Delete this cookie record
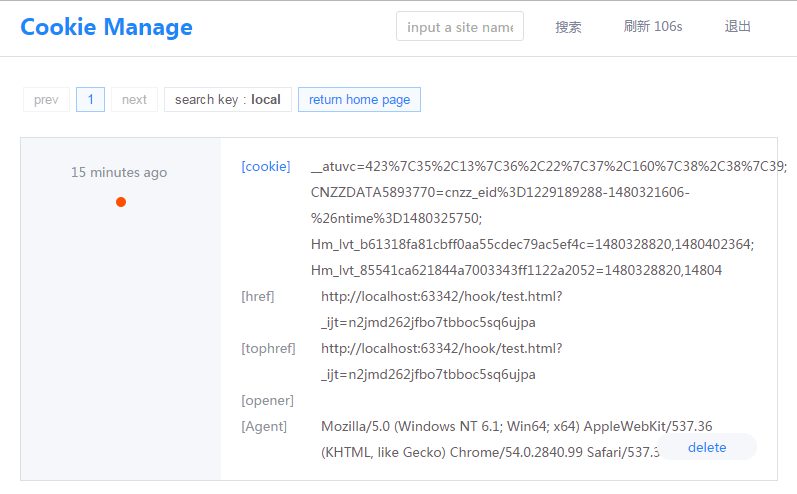The height and width of the screenshot is (494, 797). coord(707,447)
